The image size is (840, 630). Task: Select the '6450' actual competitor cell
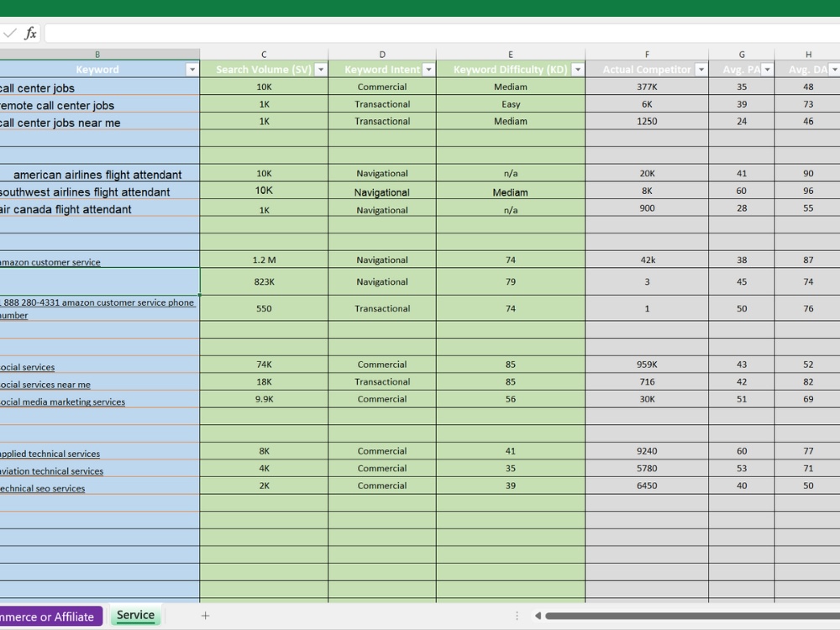pos(647,486)
